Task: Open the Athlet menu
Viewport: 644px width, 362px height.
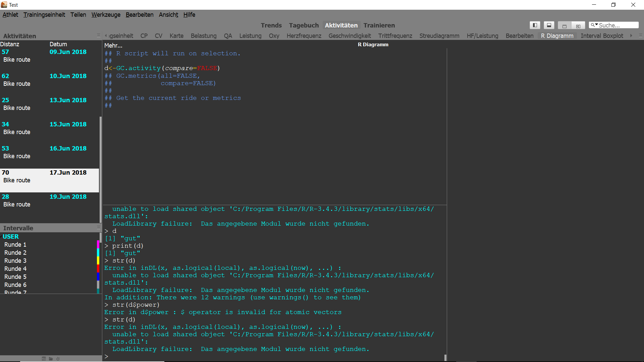Action: [x=10, y=15]
